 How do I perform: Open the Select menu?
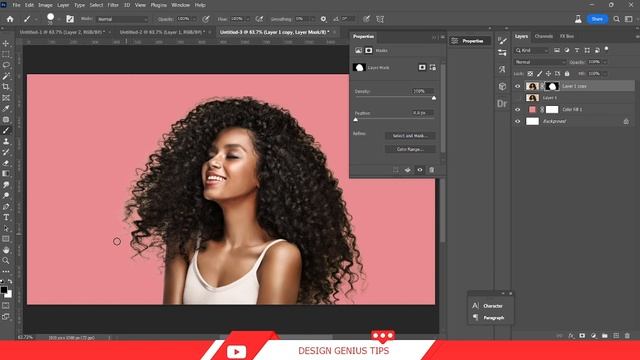click(x=96, y=5)
